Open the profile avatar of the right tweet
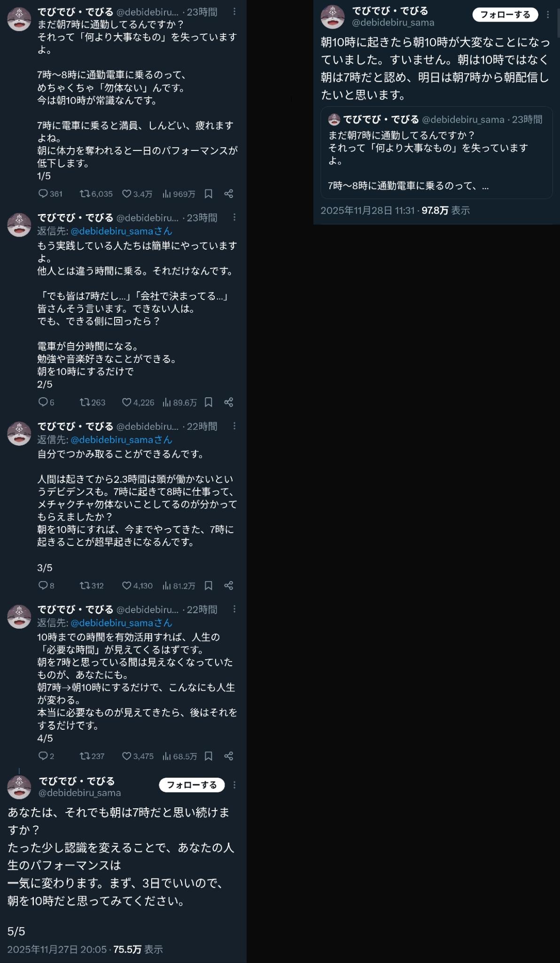 coord(333,17)
